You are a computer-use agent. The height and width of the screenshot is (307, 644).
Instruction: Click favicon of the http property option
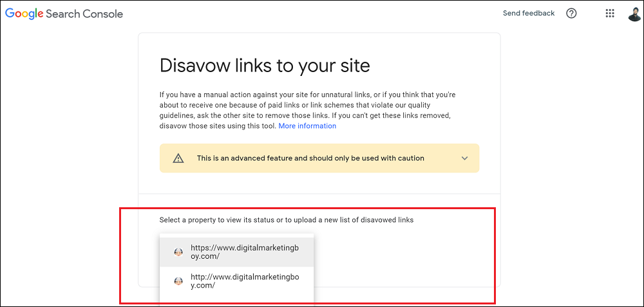178,281
